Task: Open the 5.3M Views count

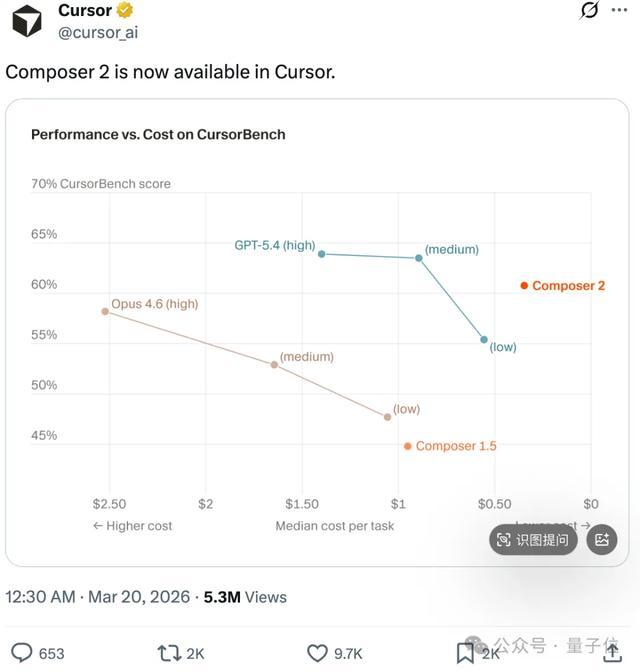Action: click(x=245, y=597)
